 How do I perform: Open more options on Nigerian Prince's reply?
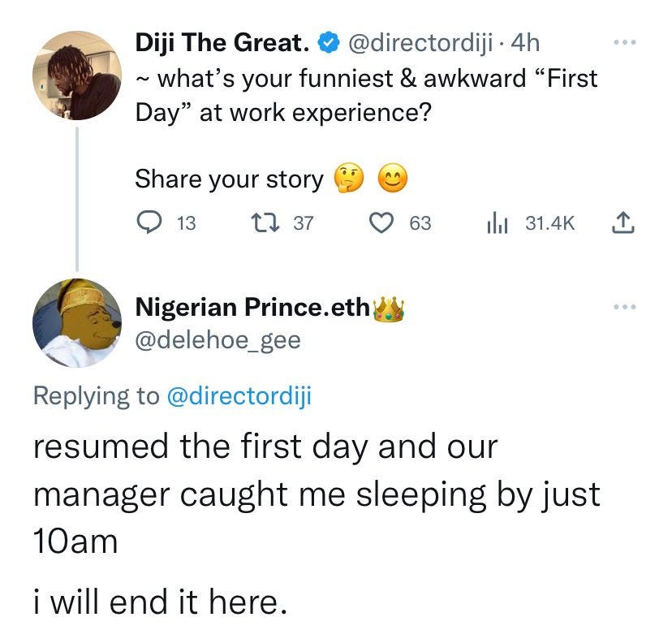[x=623, y=308]
